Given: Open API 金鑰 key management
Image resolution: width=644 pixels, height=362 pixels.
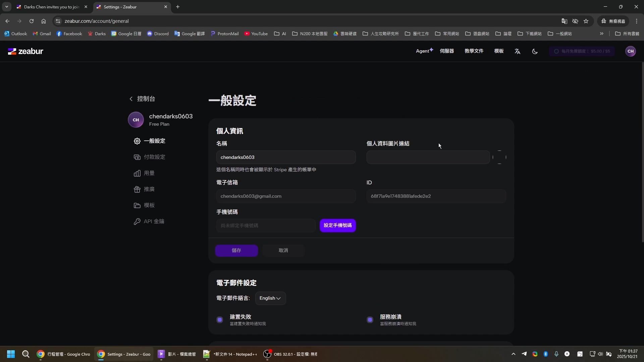Looking at the screenshot, I should [x=153, y=222].
